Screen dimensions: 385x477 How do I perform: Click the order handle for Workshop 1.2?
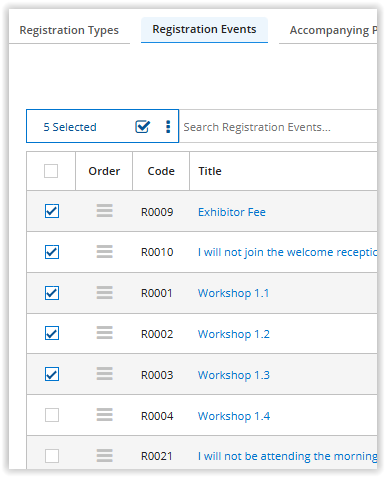click(105, 333)
